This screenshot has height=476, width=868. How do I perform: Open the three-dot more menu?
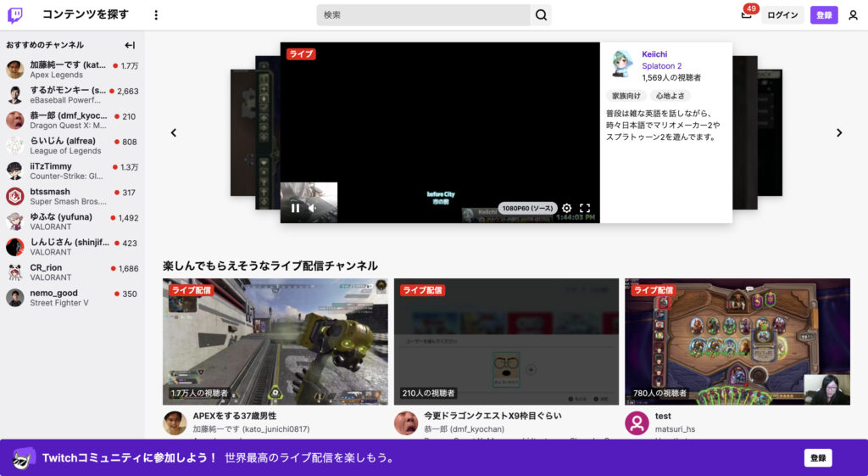[x=156, y=15]
